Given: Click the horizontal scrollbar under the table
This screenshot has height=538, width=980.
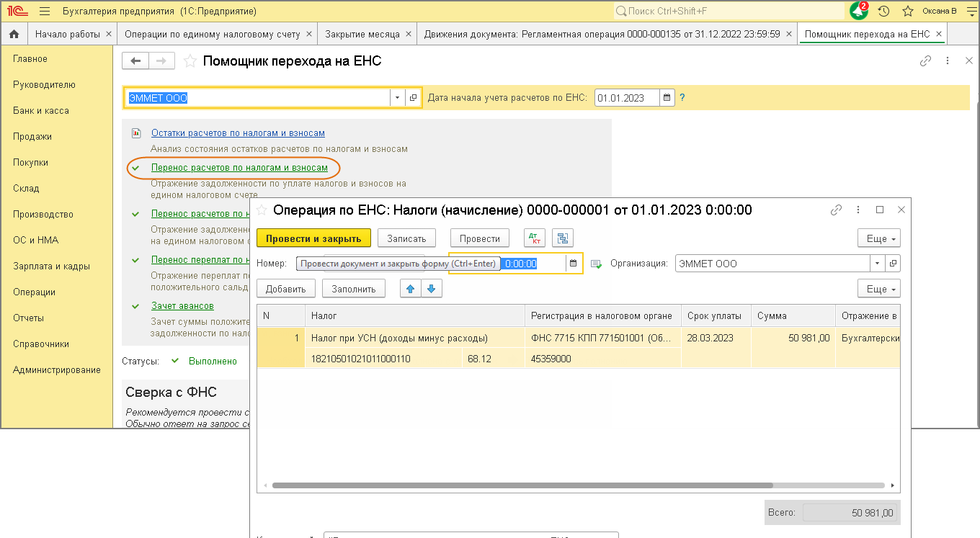Looking at the screenshot, I should [x=522, y=485].
